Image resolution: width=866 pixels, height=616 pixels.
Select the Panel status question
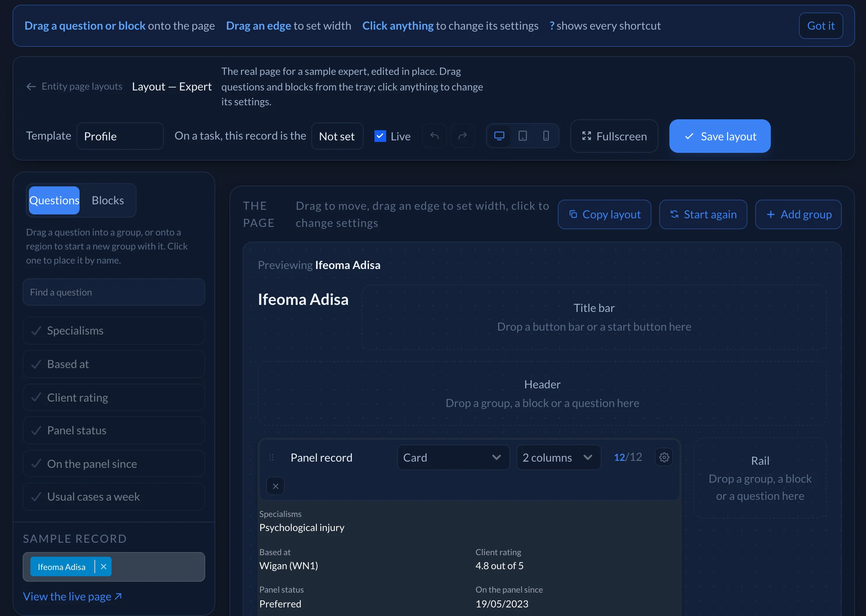(x=114, y=430)
